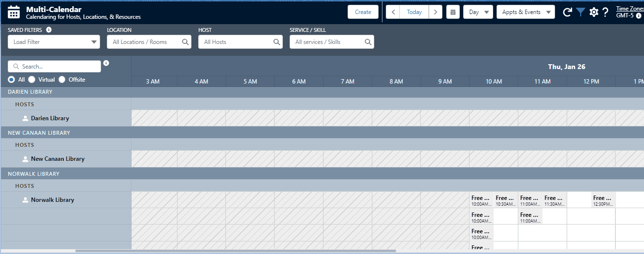This screenshot has height=254, width=644.
Task: Select Norwalk Library host row
Action: pyautogui.click(x=52, y=200)
